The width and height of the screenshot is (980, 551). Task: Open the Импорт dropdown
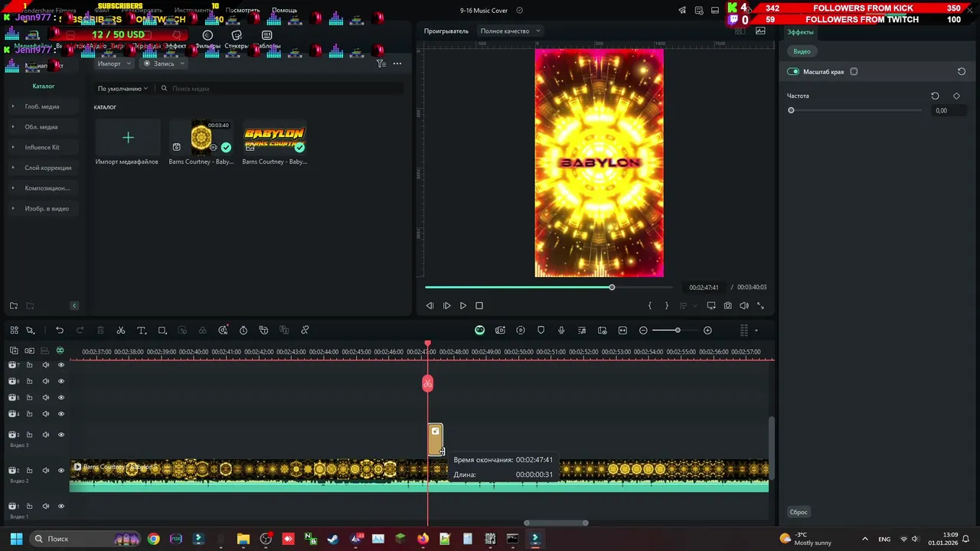(113, 64)
